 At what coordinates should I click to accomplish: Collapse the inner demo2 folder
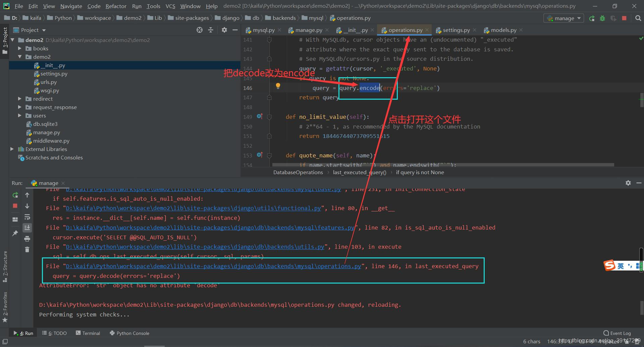19,57
